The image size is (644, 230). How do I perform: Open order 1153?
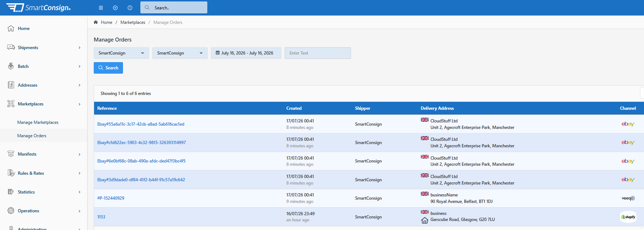pyautogui.click(x=101, y=217)
